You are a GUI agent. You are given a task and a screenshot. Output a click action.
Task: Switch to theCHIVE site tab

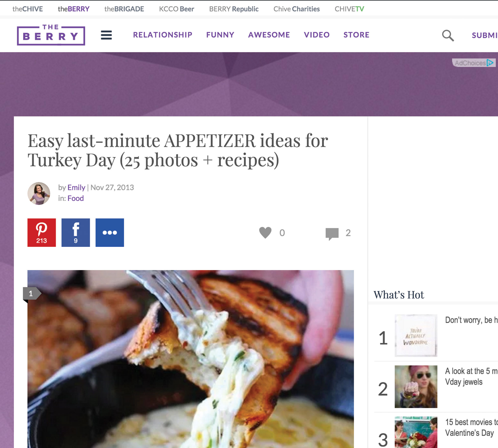tap(28, 9)
